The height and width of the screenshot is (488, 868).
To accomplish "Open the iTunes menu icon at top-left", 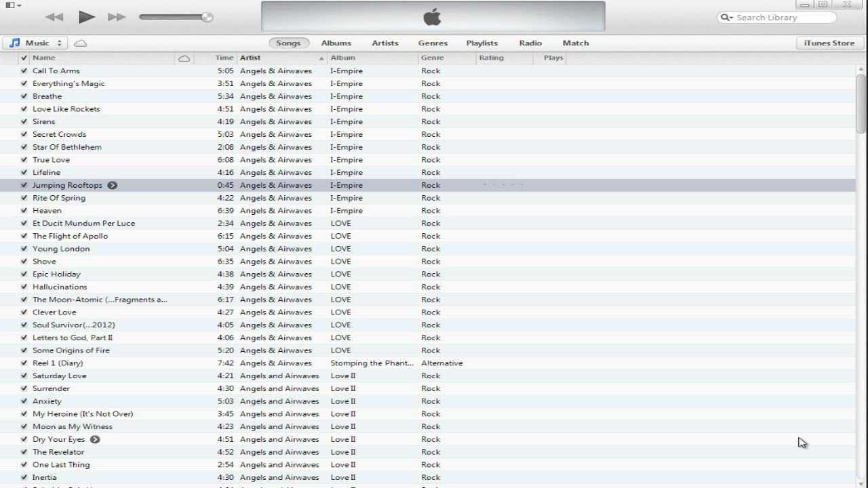I will (13, 5).
